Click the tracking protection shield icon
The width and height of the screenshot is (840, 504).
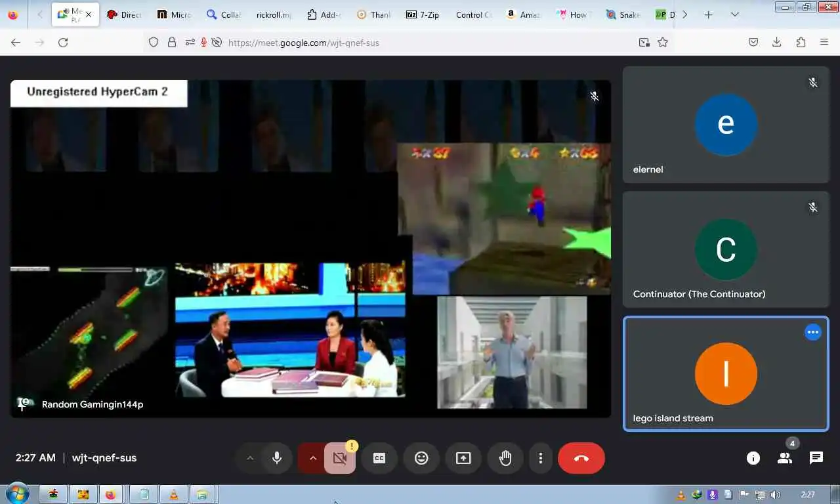click(154, 42)
